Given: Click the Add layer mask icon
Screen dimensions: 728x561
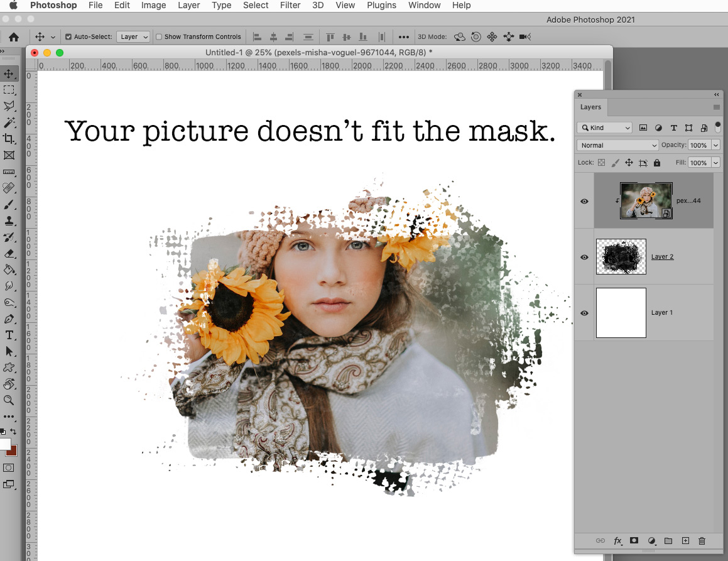Looking at the screenshot, I should 634,540.
